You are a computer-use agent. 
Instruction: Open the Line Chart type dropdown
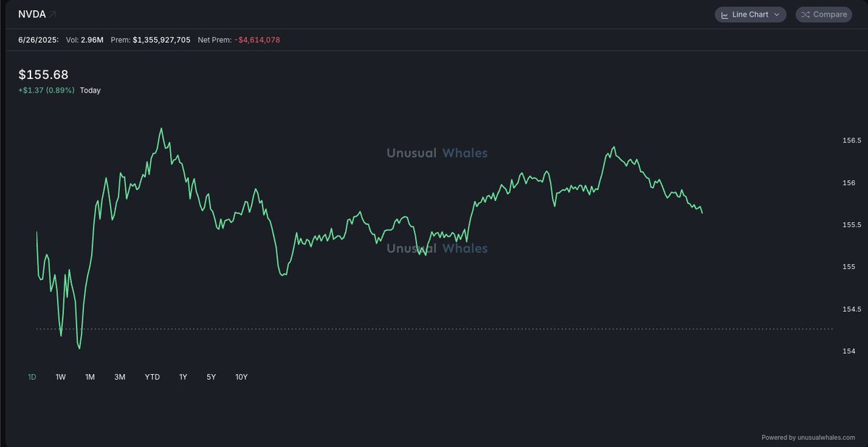pyautogui.click(x=750, y=14)
